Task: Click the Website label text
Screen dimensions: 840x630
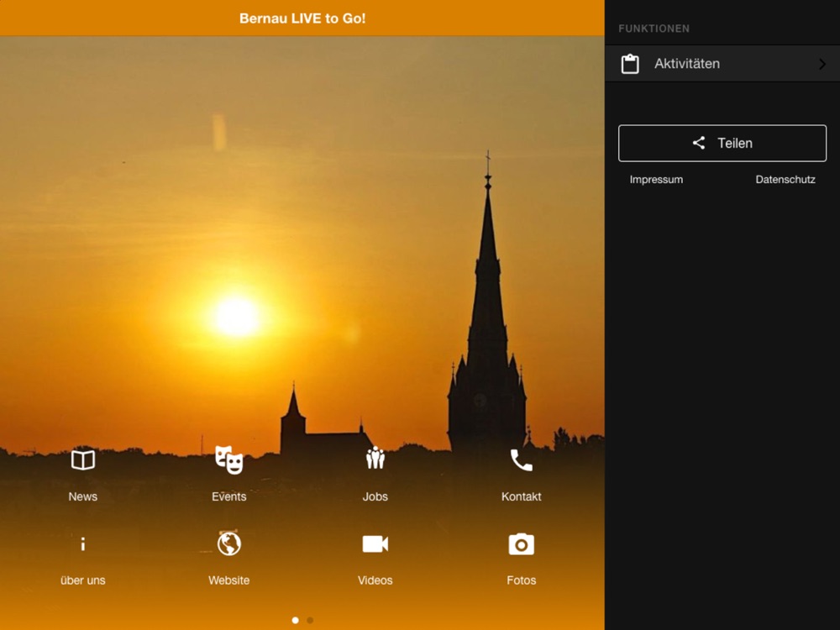Action: (x=228, y=580)
